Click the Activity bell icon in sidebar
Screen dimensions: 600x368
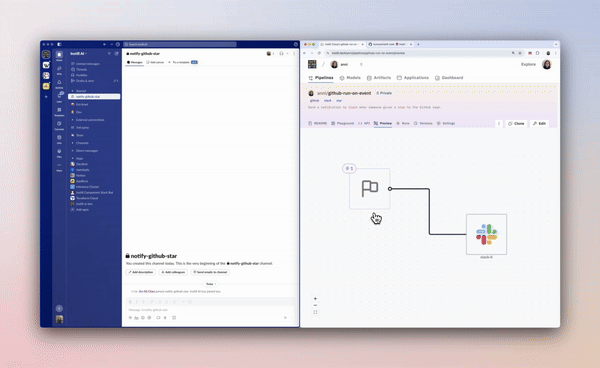tap(59, 83)
